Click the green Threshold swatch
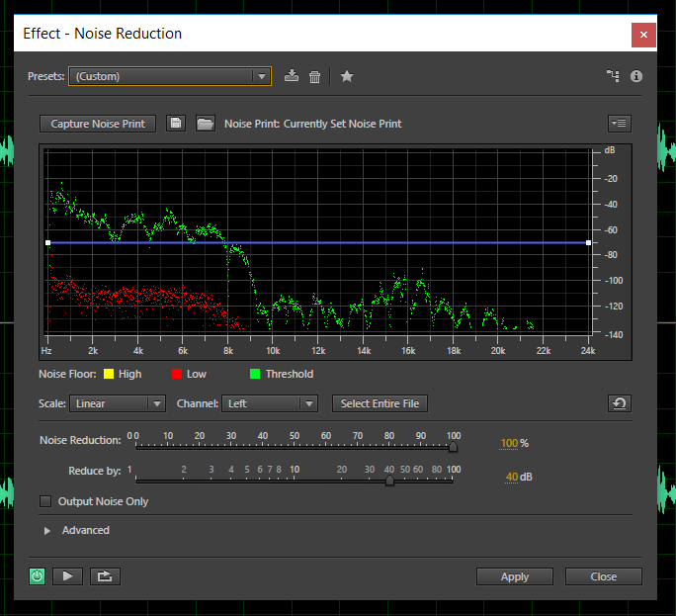This screenshot has width=676, height=616. (255, 374)
